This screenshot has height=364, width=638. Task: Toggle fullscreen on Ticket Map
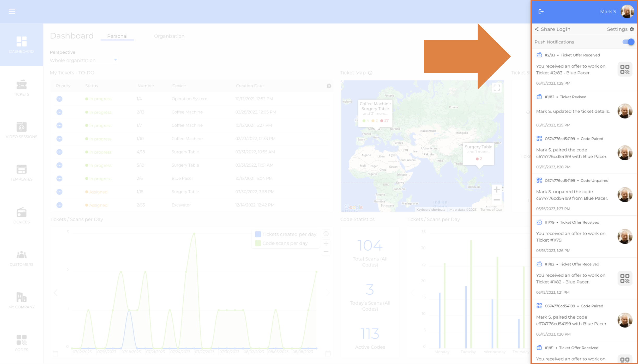496,88
